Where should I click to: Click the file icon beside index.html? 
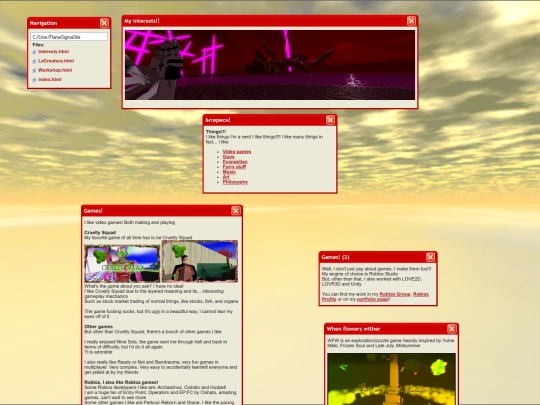click(x=34, y=80)
